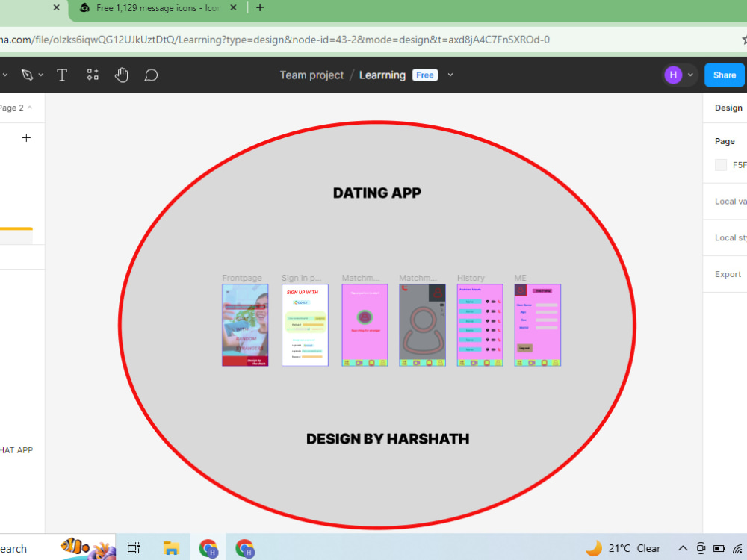Open a new browser tab
Screen dimensions: 747x560
(x=260, y=7)
